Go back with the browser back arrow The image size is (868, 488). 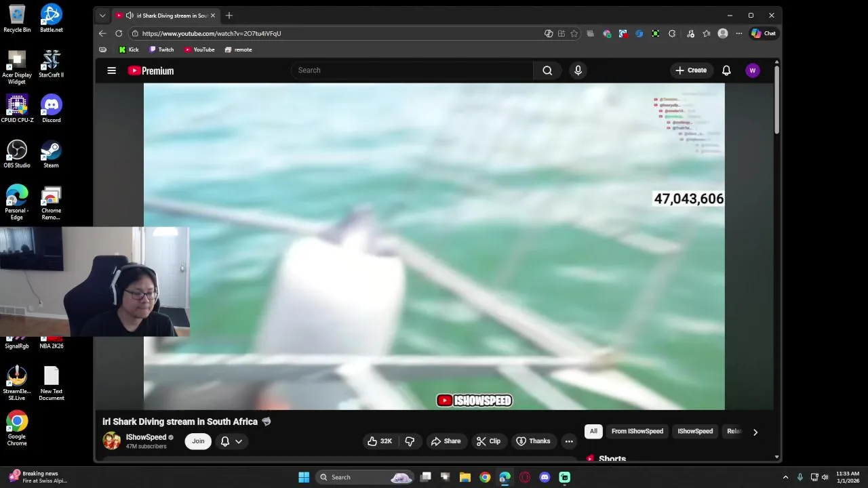pyautogui.click(x=102, y=33)
